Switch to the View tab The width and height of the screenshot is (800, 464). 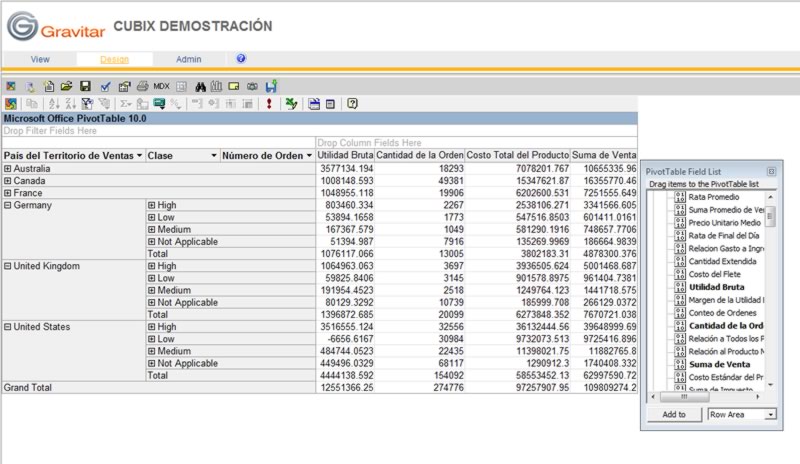(x=40, y=59)
